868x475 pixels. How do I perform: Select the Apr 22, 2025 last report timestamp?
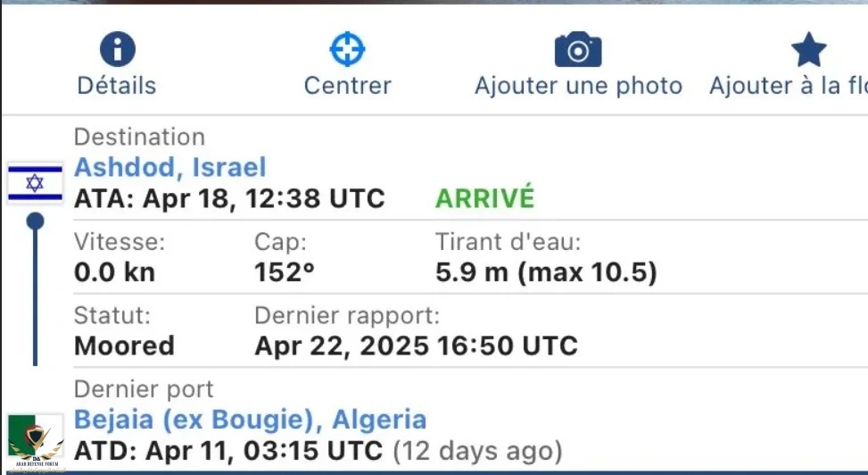(x=416, y=346)
